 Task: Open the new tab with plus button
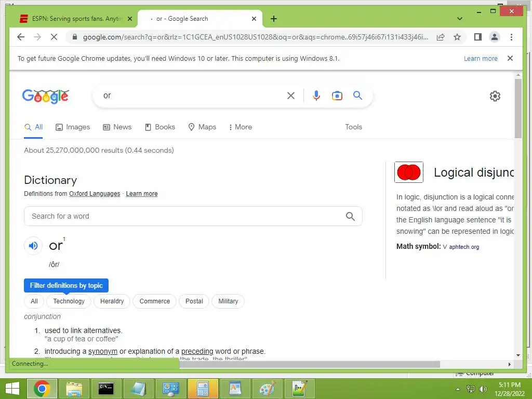pos(274,19)
